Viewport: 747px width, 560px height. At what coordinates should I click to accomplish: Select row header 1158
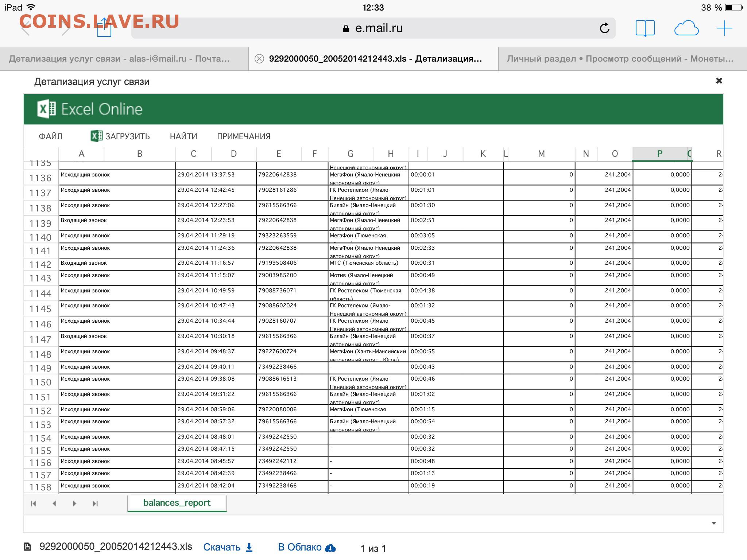40,487
